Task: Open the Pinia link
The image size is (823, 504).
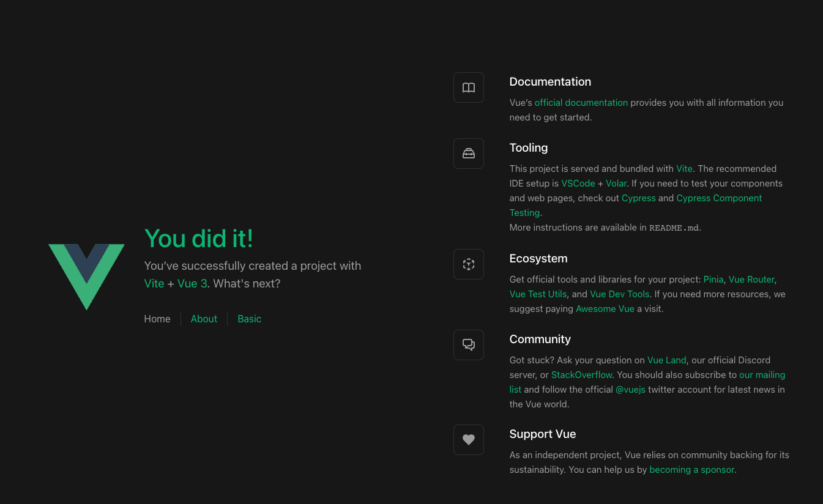Action: [x=713, y=279]
